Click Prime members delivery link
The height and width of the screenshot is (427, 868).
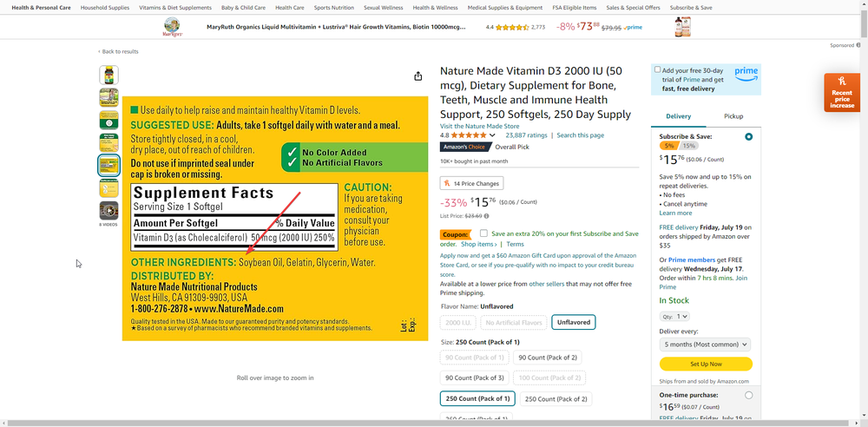coord(693,259)
